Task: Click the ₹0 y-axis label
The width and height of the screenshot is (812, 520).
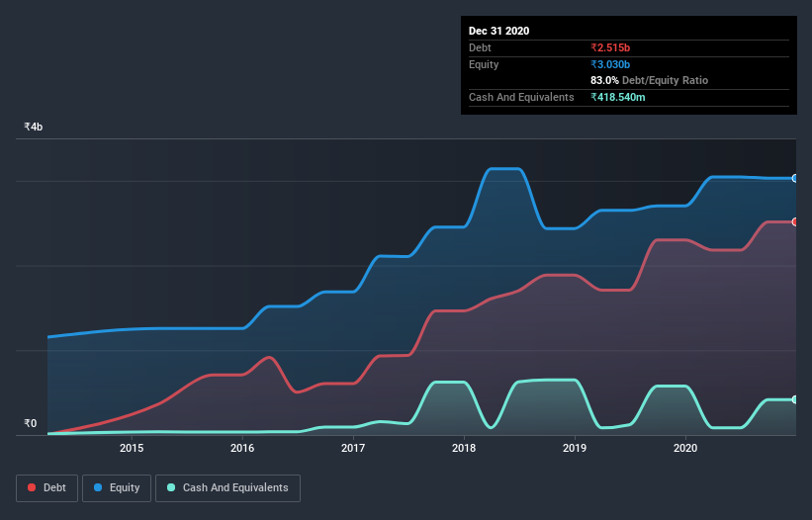Action: pyautogui.click(x=31, y=423)
